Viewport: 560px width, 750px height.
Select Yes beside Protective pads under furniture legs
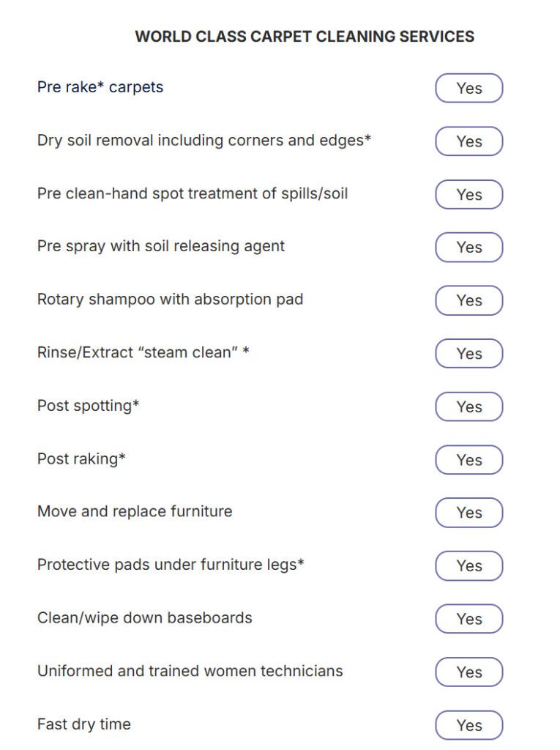coord(468,566)
